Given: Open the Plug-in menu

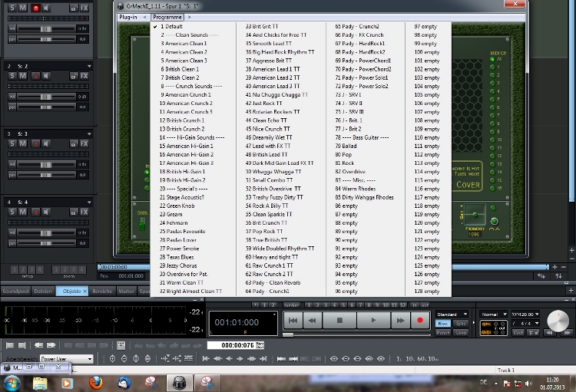Looking at the screenshot, I should pos(127,16).
